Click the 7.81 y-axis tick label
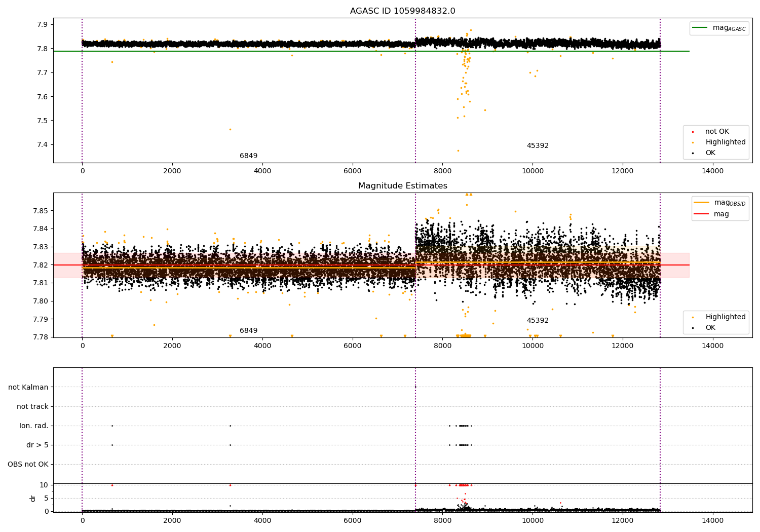760x532 pixels. pos(41,283)
